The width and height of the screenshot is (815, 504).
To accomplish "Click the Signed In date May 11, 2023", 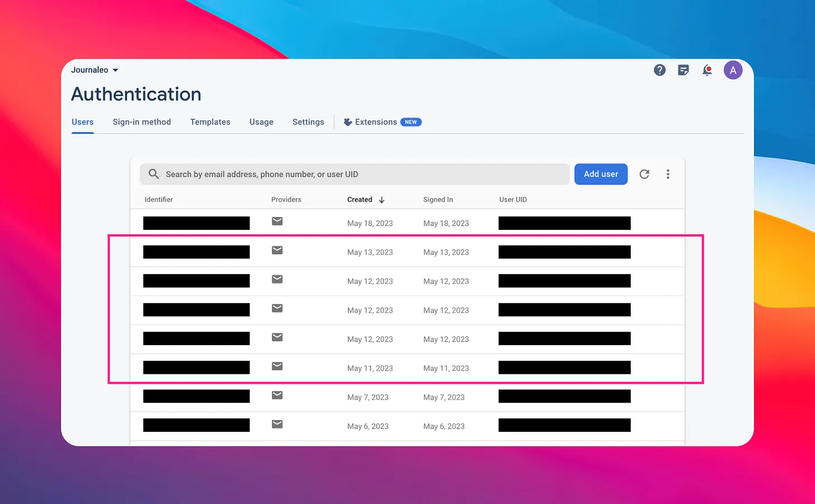I will coord(446,368).
